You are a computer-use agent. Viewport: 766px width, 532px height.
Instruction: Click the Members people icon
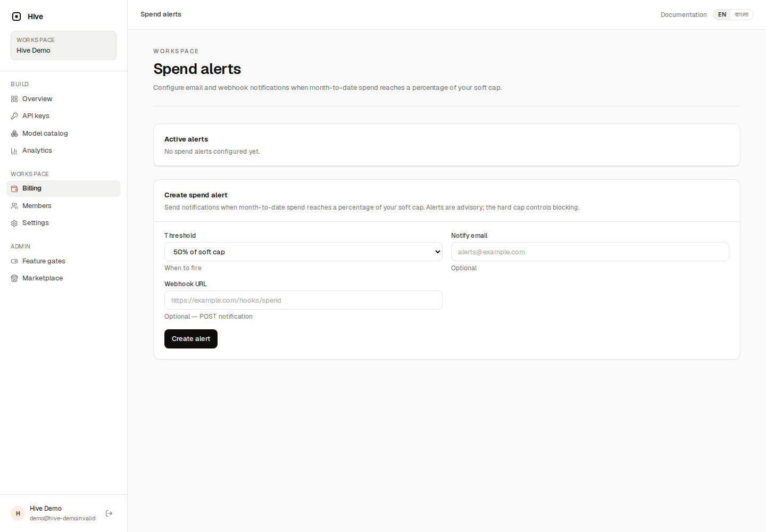(14, 206)
